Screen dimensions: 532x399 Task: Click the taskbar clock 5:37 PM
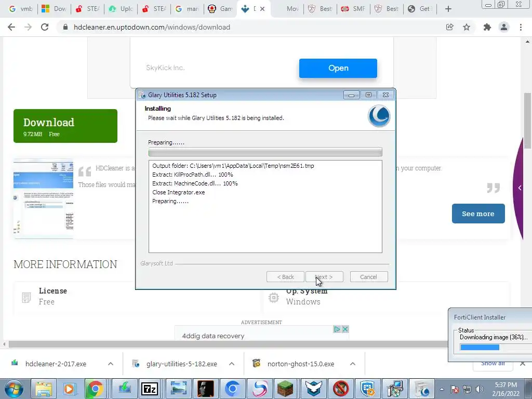point(506,385)
